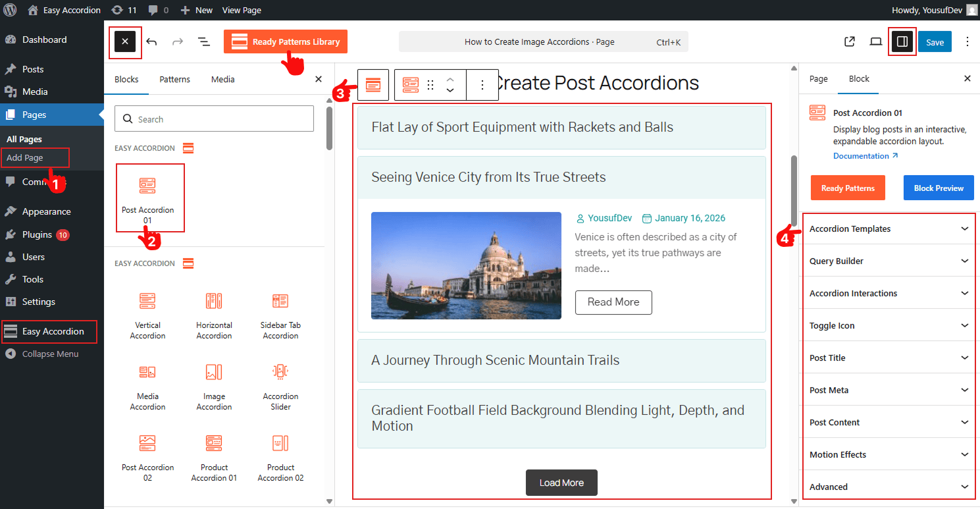This screenshot has height=509, width=980.
Task: Open the Document Overview list icon
Action: (204, 41)
